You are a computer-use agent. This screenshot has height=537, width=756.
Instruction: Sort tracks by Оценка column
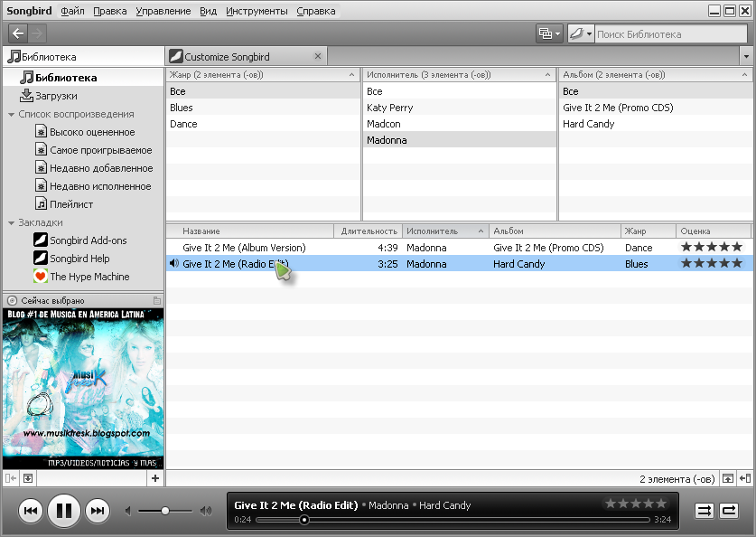(x=714, y=231)
